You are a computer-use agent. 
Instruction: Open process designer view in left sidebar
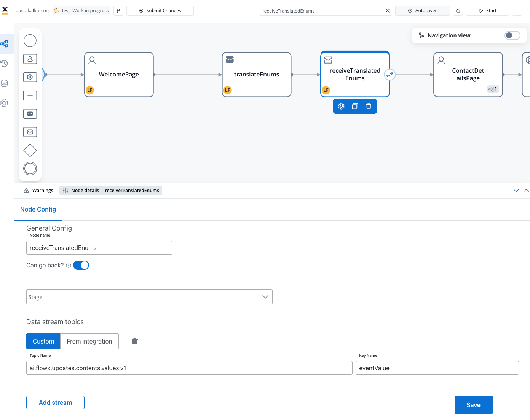point(5,44)
